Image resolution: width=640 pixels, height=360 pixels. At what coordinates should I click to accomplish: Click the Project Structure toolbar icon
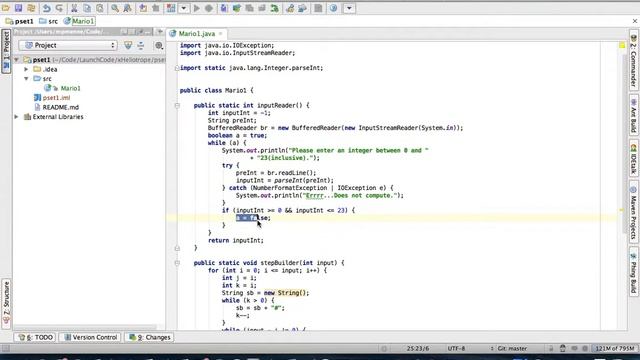coord(302,8)
